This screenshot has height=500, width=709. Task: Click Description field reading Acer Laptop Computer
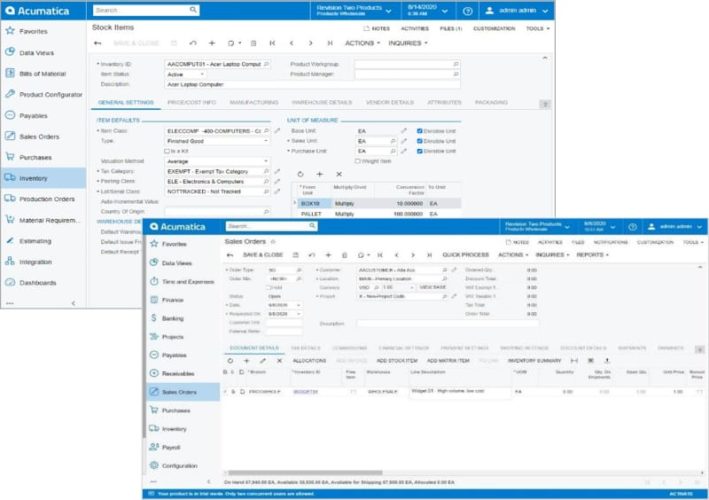pyautogui.click(x=312, y=85)
